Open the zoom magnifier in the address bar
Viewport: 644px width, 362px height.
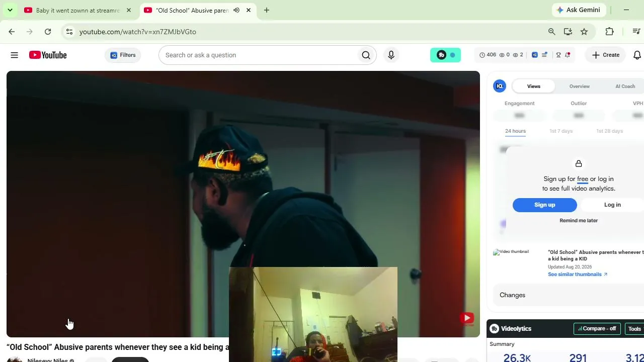click(x=552, y=32)
